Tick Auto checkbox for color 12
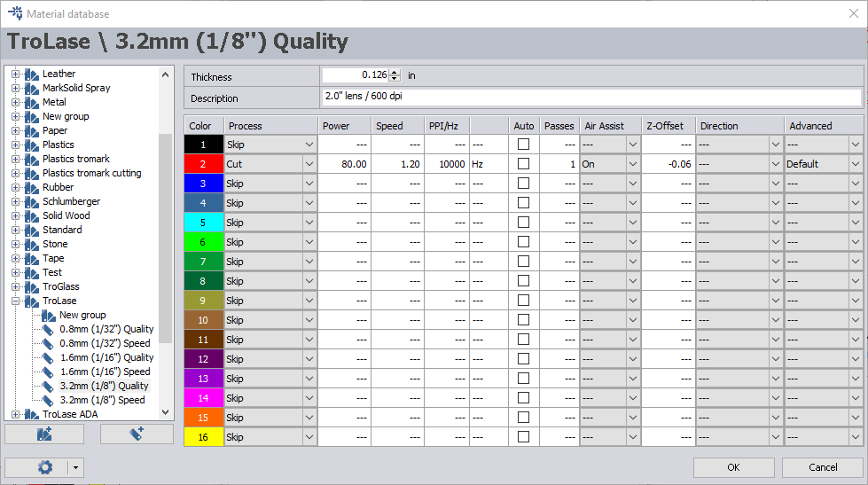 (x=523, y=359)
